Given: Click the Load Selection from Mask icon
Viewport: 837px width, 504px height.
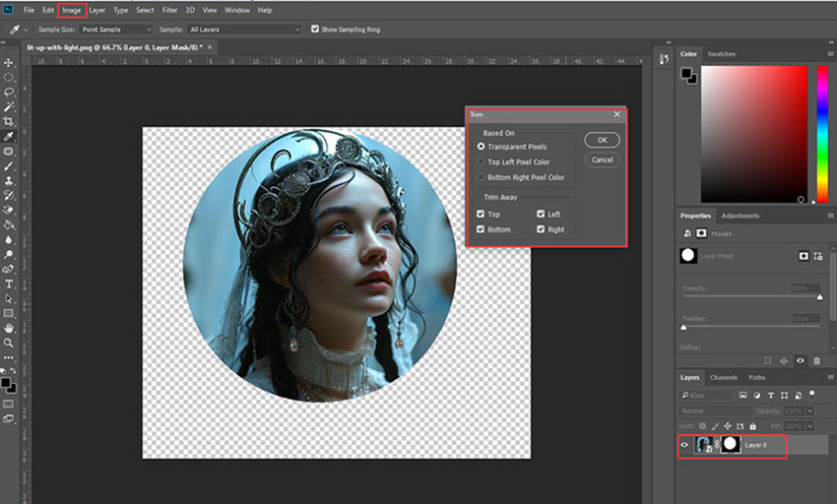Looking at the screenshot, I should coord(768,361).
